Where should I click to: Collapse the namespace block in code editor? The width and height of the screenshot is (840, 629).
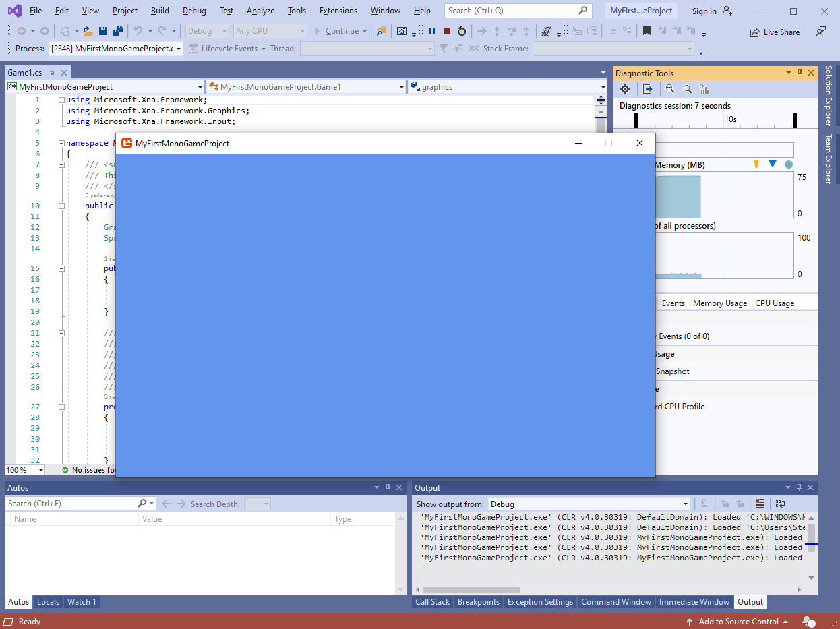tap(61, 143)
